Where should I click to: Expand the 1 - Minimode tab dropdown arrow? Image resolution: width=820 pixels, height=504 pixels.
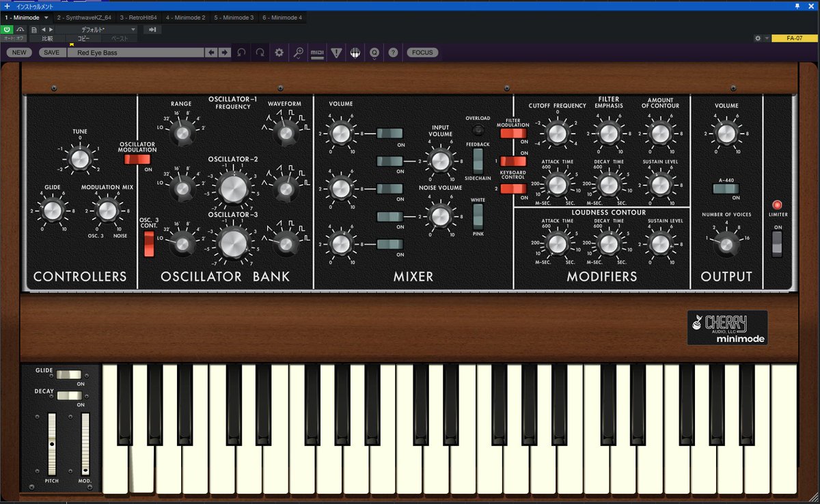point(46,17)
